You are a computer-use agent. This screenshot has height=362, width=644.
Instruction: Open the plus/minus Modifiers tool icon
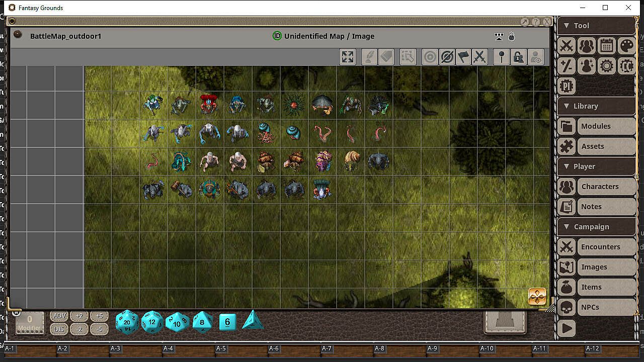coord(567,66)
